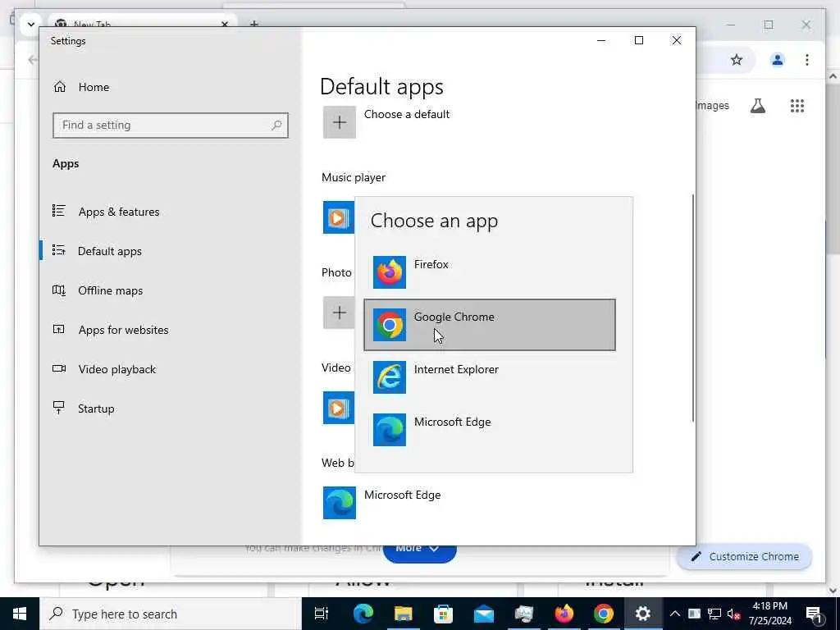Open the clock showing 4:18 PM
Viewport: 840px width, 630px height.
click(769, 614)
